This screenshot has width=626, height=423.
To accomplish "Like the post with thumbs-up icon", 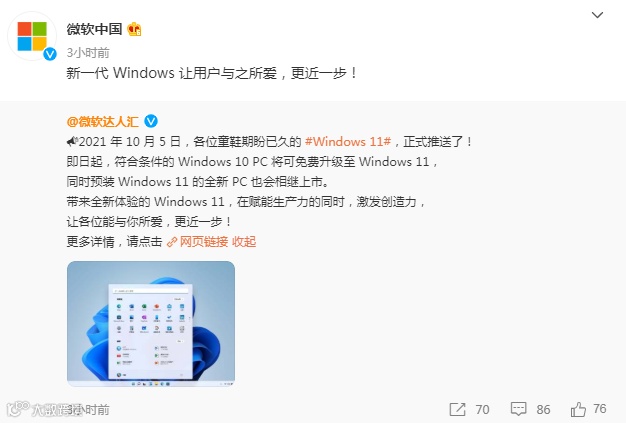I will tap(578, 409).
